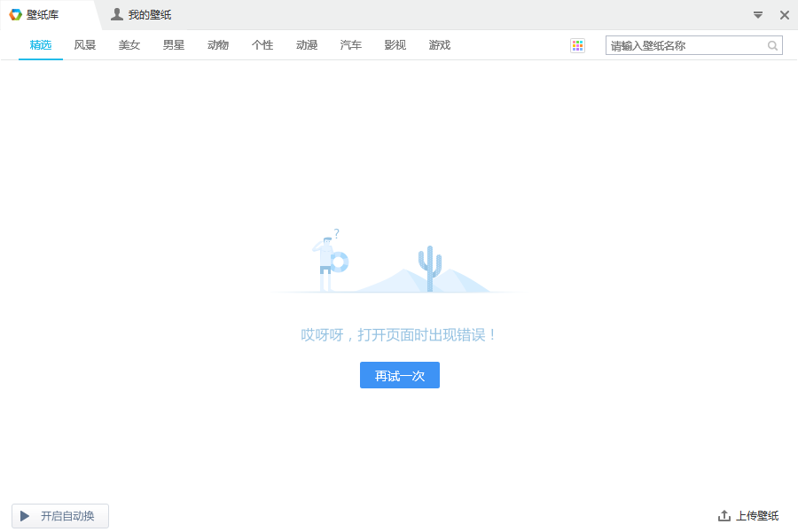
Task: Click the 再试一次 retry button
Action: click(x=399, y=374)
